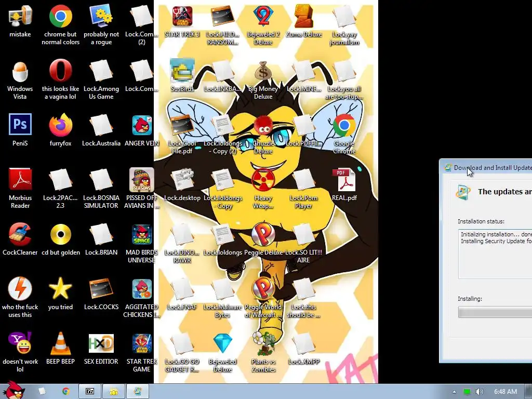
Task: Open the furryfox Firefox icon
Action: coord(60,125)
